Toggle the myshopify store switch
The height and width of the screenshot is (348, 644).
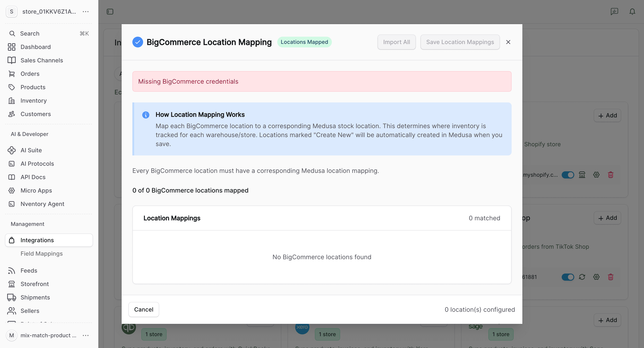(x=568, y=175)
